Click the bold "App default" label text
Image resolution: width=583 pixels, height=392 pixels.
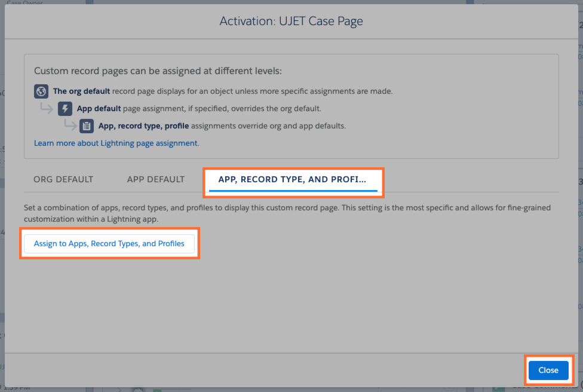click(99, 109)
